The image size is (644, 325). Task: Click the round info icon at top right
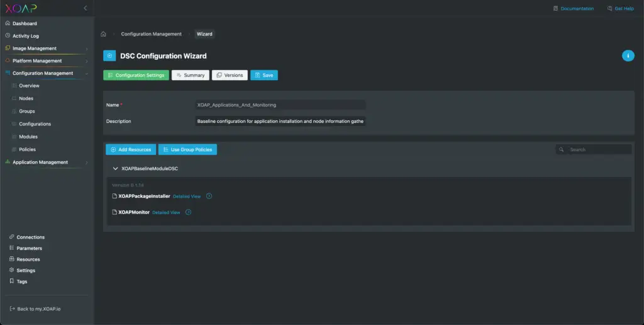pyautogui.click(x=628, y=55)
